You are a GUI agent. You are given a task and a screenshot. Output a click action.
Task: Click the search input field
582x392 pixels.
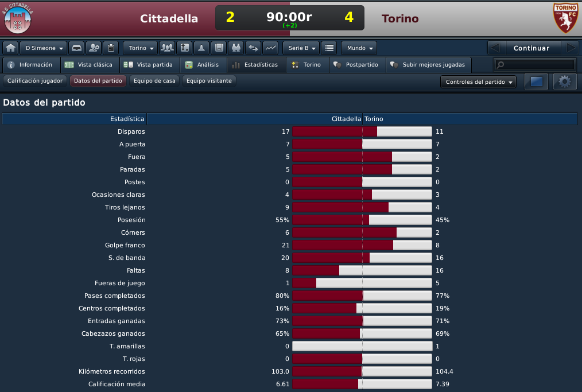(534, 65)
